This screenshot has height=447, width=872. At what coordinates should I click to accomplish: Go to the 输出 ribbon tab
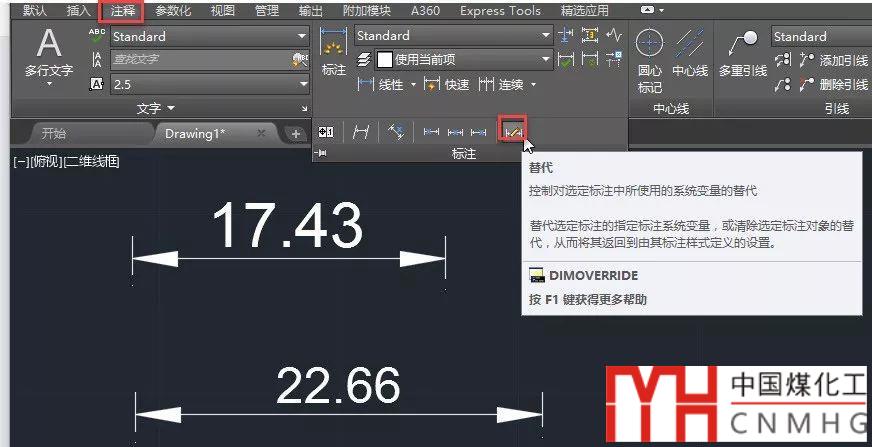[310, 11]
